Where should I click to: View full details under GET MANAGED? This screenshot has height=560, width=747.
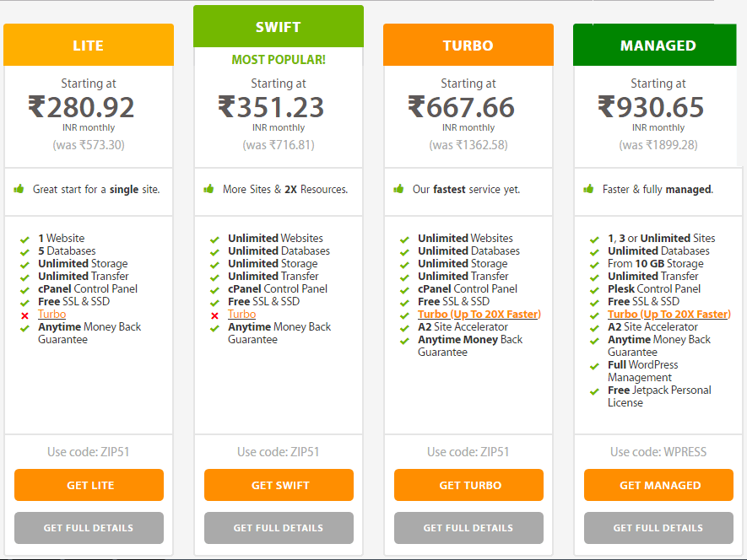(658, 528)
